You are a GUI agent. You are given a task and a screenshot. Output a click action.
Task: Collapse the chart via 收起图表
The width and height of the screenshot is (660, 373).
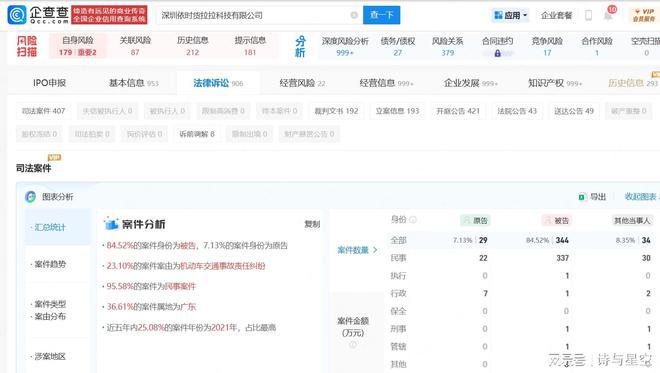point(641,197)
